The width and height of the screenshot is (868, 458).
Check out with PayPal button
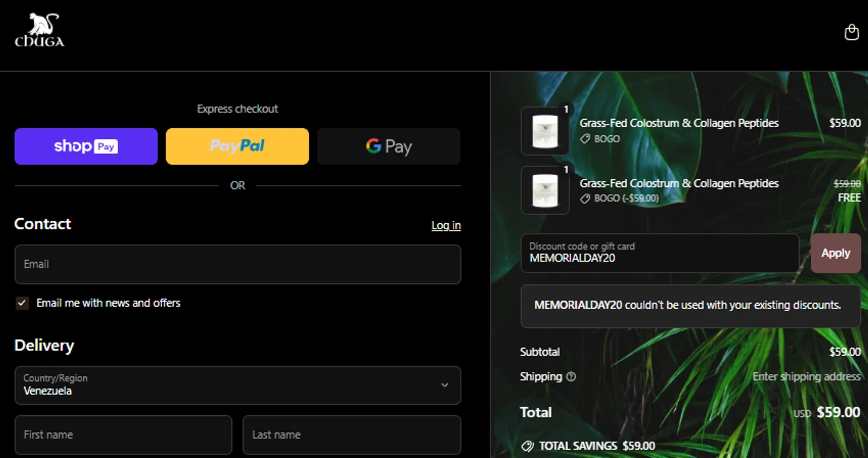pos(237,146)
